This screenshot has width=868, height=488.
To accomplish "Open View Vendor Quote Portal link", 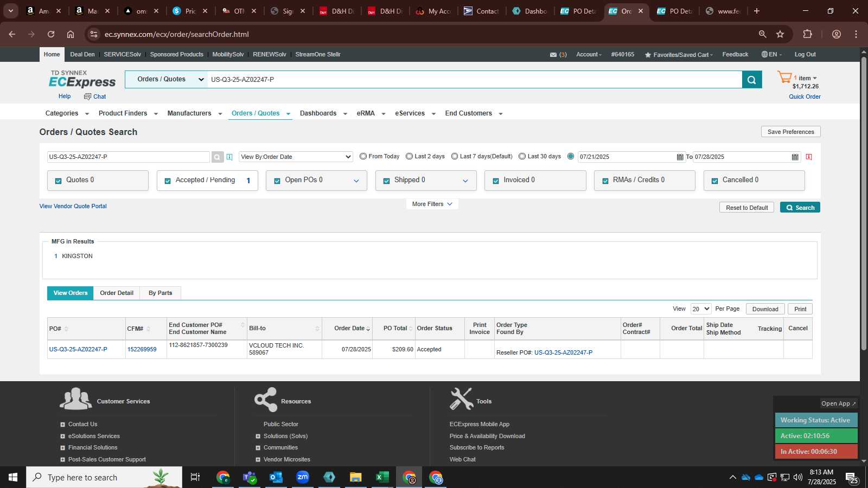I will click(x=73, y=206).
